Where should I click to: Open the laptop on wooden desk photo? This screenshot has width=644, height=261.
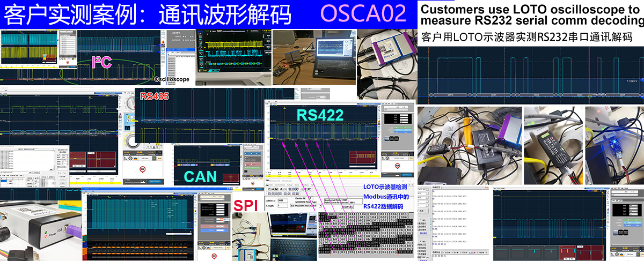pos(314,58)
